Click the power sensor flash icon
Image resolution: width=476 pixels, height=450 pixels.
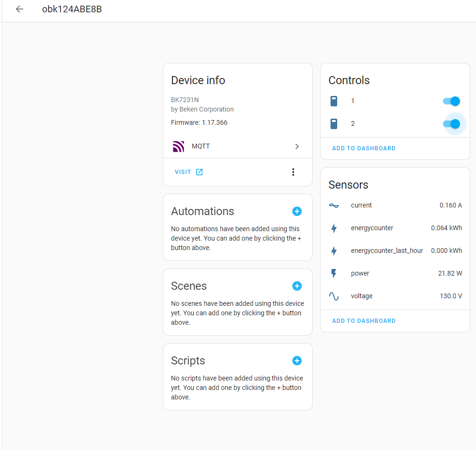pos(333,274)
